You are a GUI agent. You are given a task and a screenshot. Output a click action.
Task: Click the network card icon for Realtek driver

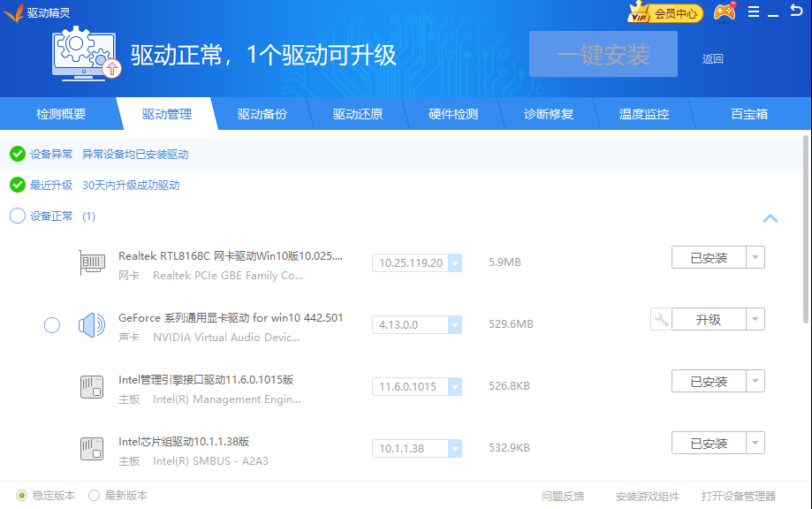point(92,262)
